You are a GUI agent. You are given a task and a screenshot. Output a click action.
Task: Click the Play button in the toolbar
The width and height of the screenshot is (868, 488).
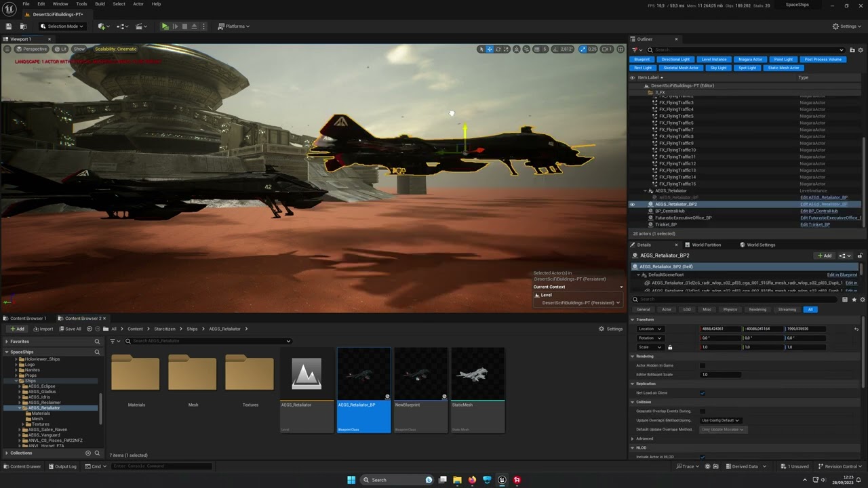pos(165,26)
